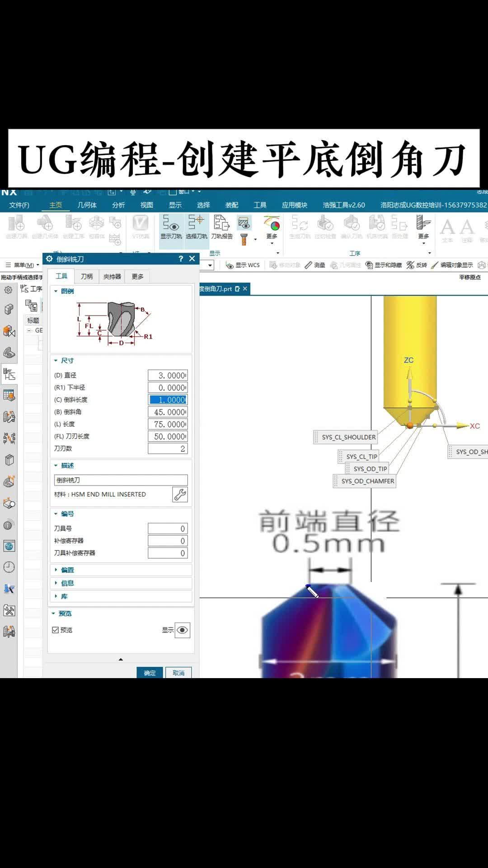Image resolution: width=488 pixels, height=868 pixels.
Task: Open the gear settings icon in sidebar
Action: [8, 290]
